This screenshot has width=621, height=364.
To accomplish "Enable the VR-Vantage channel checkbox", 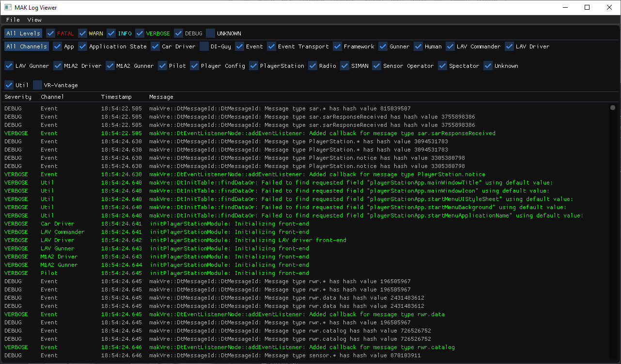I will pyautogui.click(x=37, y=85).
